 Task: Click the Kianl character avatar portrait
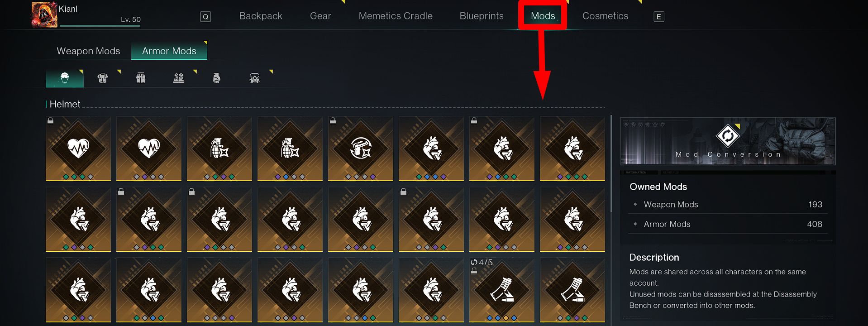(44, 14)
